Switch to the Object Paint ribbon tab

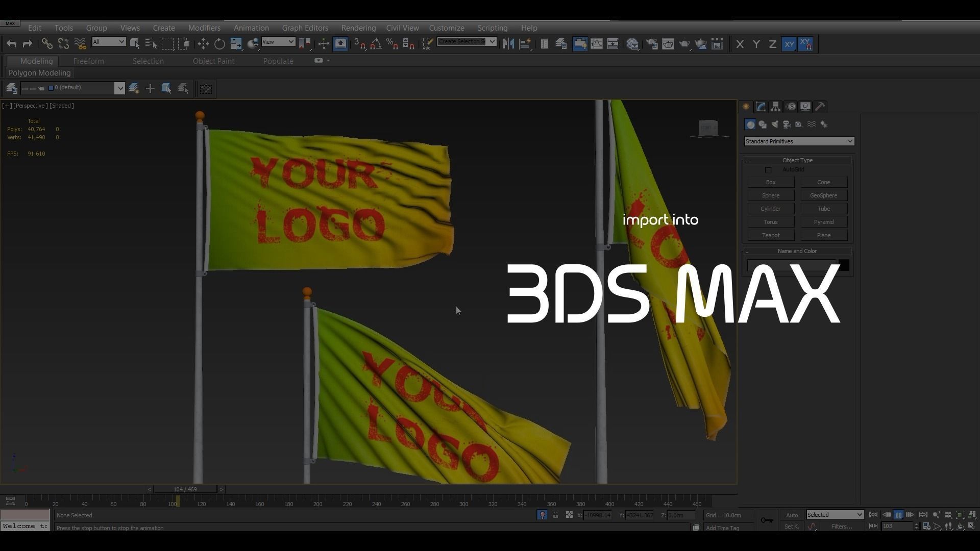(x=213, y=61)
